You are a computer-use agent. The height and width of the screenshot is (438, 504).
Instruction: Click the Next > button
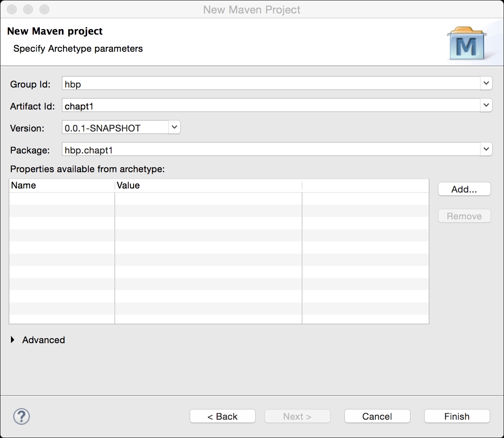[x=298, y=416]
